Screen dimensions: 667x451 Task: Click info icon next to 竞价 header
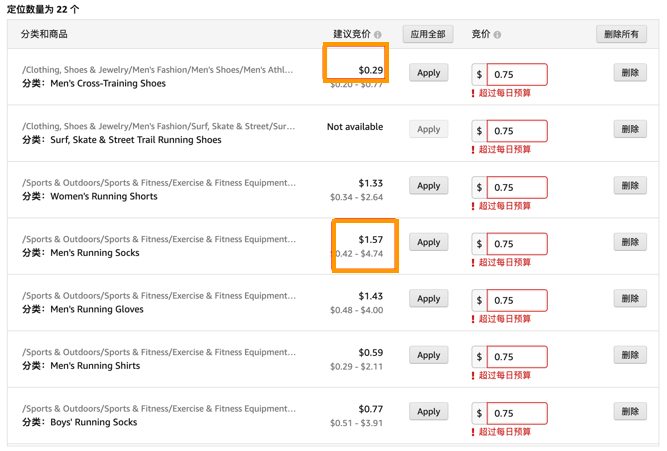498,35
